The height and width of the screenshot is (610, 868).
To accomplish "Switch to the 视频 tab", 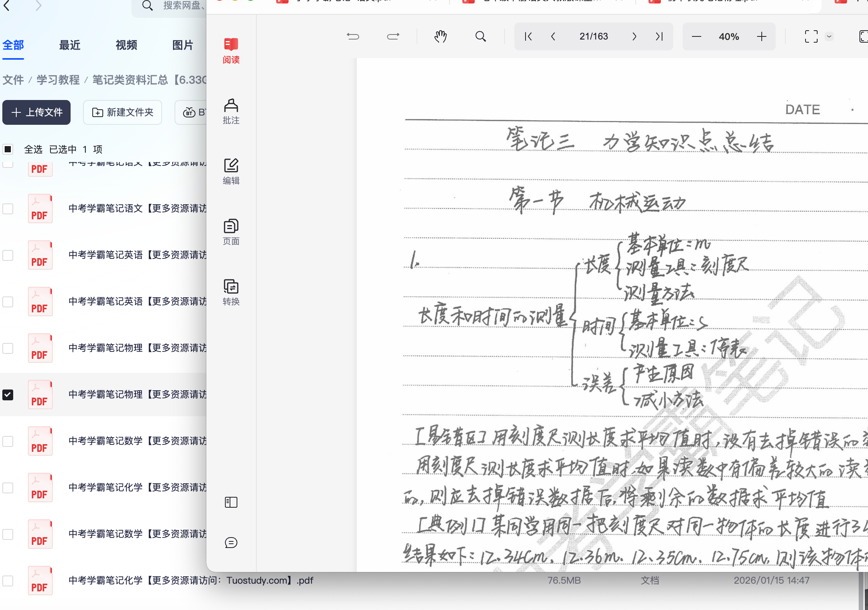I will 126,45.
